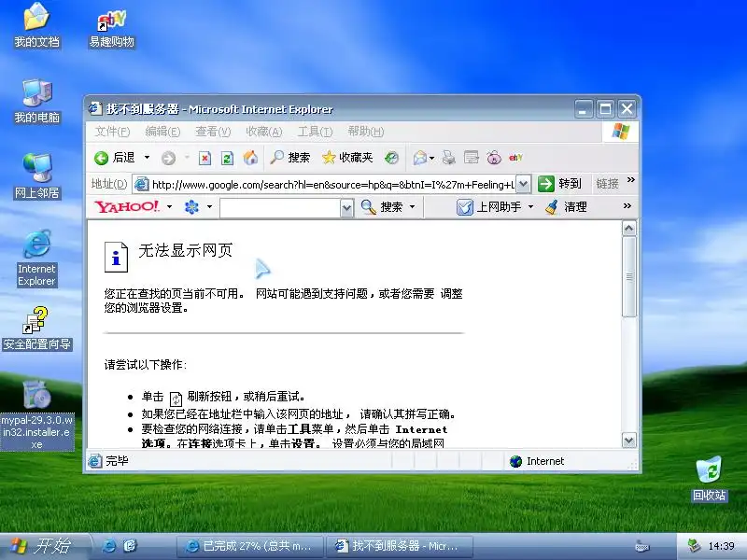Click the Windows flag logo in IE
747x560 pixels.
click(620, 131)
